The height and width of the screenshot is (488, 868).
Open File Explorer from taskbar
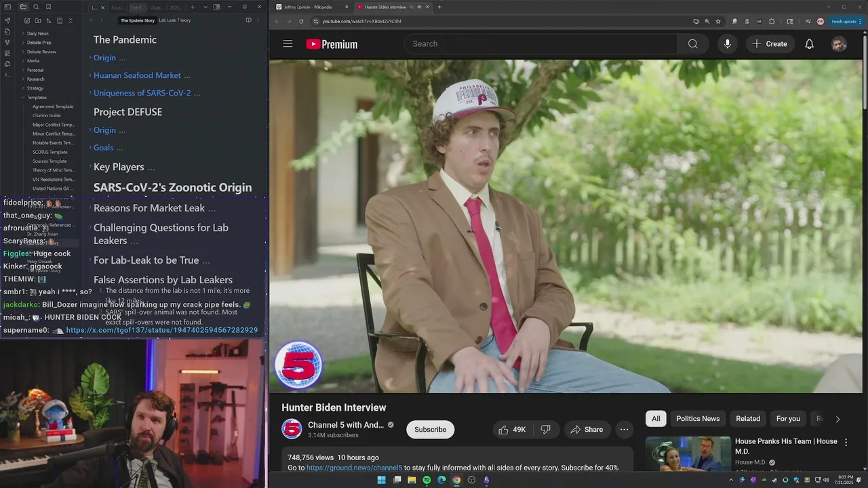pyautogui.click(x=412, y=480)
